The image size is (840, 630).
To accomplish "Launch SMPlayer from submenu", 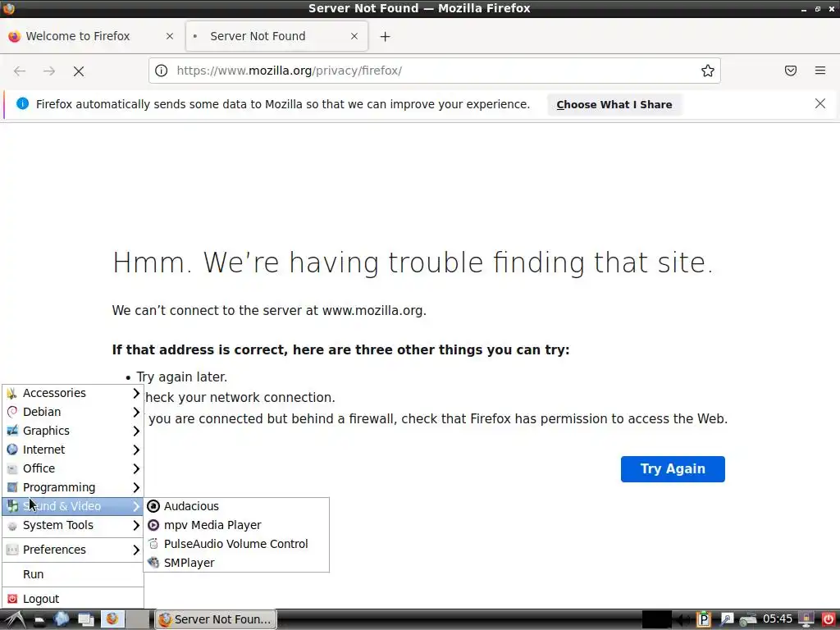I will (236, 563).
